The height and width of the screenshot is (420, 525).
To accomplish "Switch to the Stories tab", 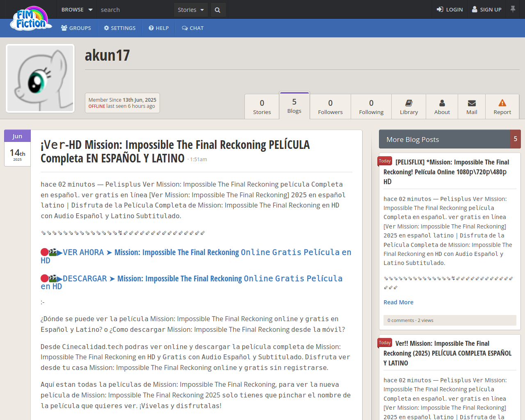I will (x=262, y=107).
